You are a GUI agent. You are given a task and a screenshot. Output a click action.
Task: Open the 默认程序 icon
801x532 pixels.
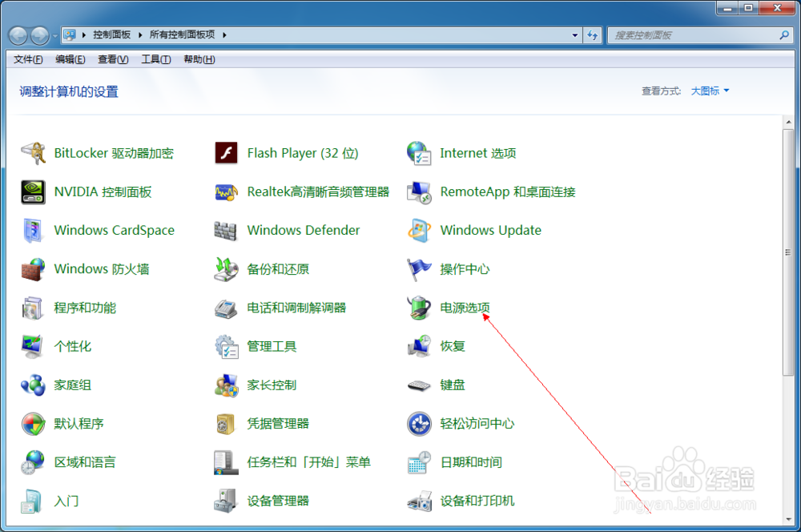[33, 424]
